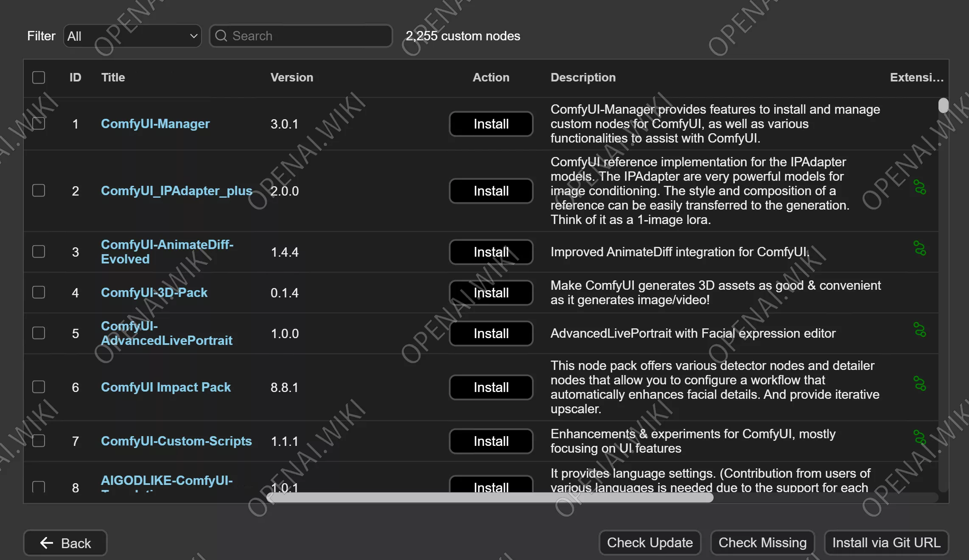Check the box for ComfyUI_IPAdapter_plus row
The width and height of the screenshot is (969, 560).
tap(39, 190)
